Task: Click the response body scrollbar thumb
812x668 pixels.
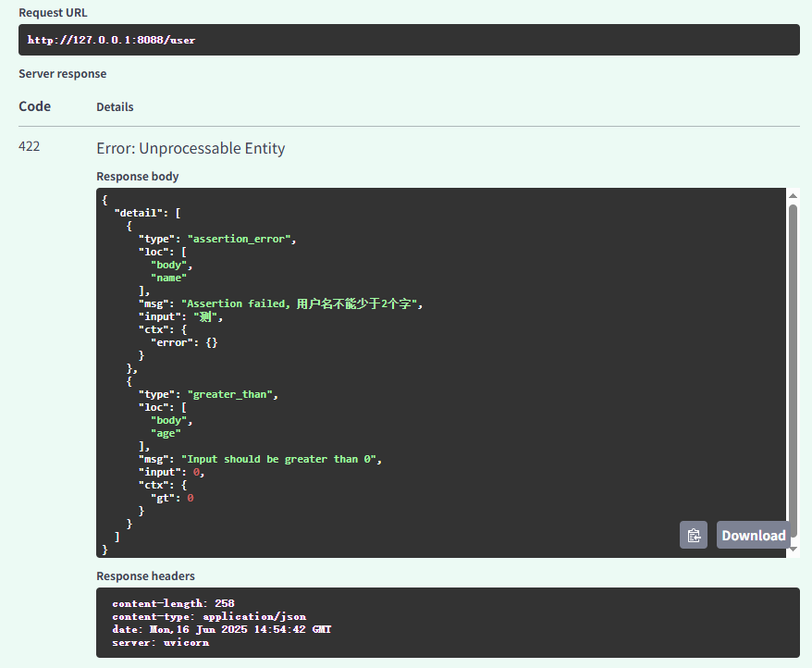Action: (793, 371)
